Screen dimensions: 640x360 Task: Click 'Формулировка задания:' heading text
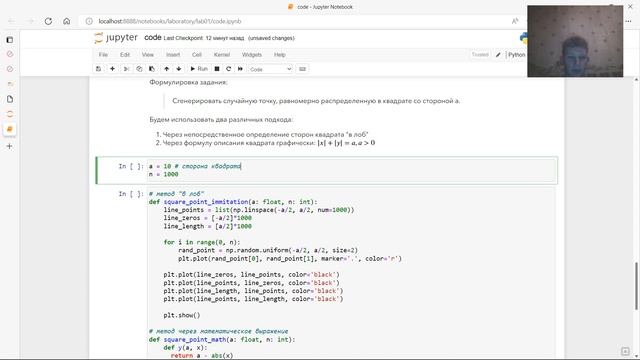coord(189,82)
